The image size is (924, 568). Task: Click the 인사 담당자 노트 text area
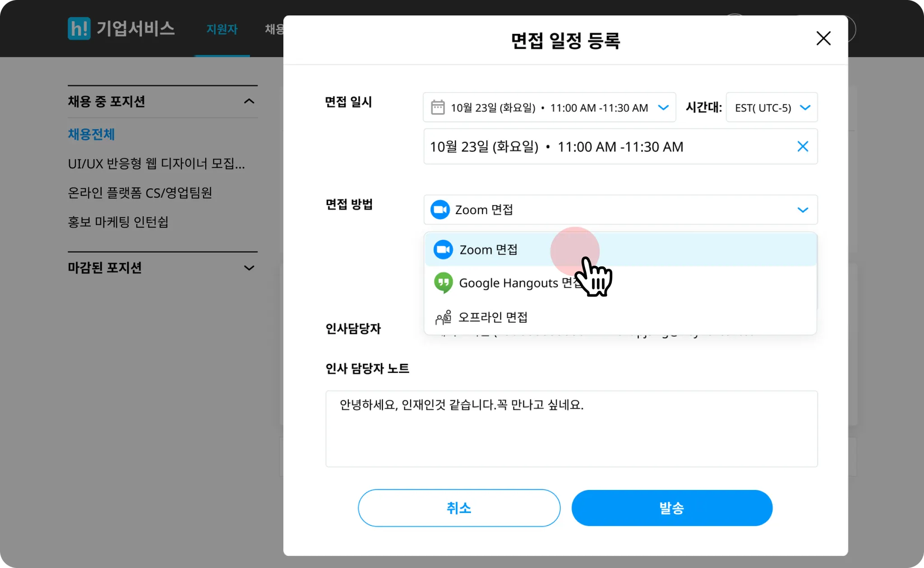571,429
